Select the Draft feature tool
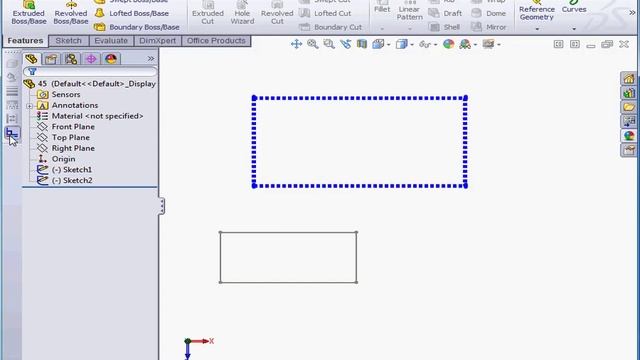The height and width of the screenshot is (360, 640). [445, 13]
